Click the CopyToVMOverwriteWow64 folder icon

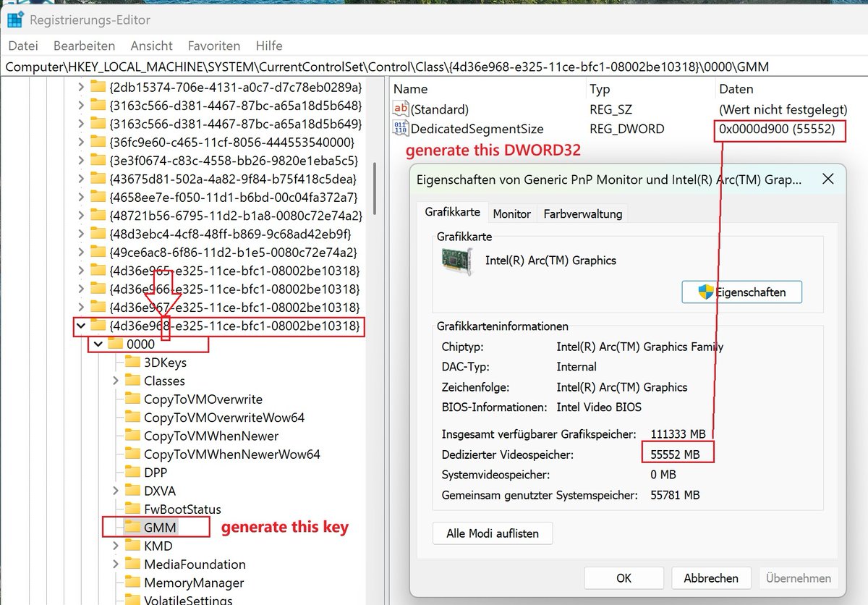point(132,418)
